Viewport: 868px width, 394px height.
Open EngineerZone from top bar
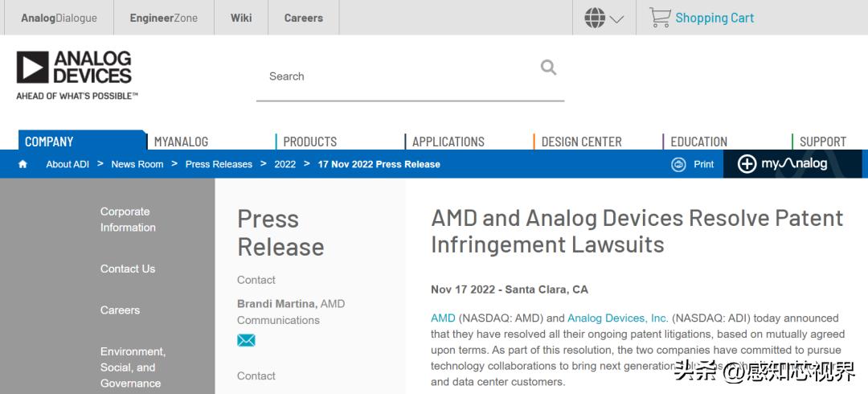click(x=163, y=18)
